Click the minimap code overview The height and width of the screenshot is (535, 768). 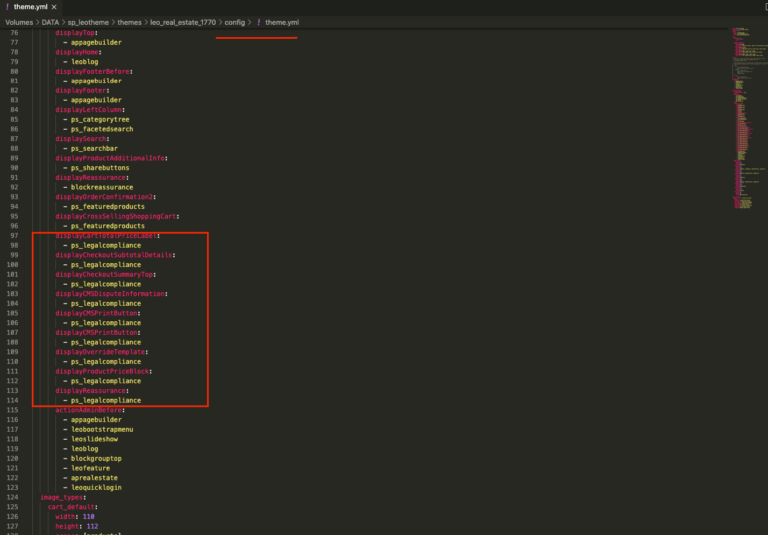click(x=749, y=118)
